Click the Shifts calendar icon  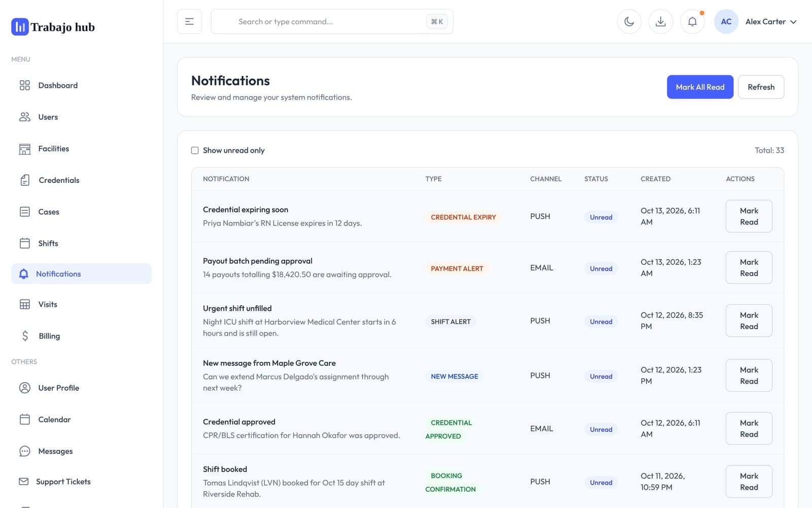click(24, 243)
